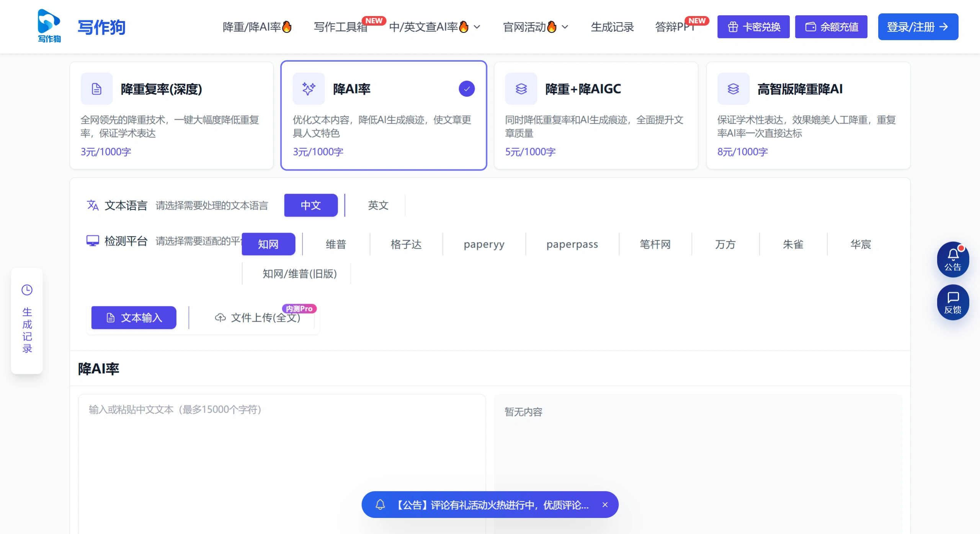Image resolution: width=980 pixels, height=534 pixels.
Task: Open the 降重/降AI率 nav menu
Action: 257,27
